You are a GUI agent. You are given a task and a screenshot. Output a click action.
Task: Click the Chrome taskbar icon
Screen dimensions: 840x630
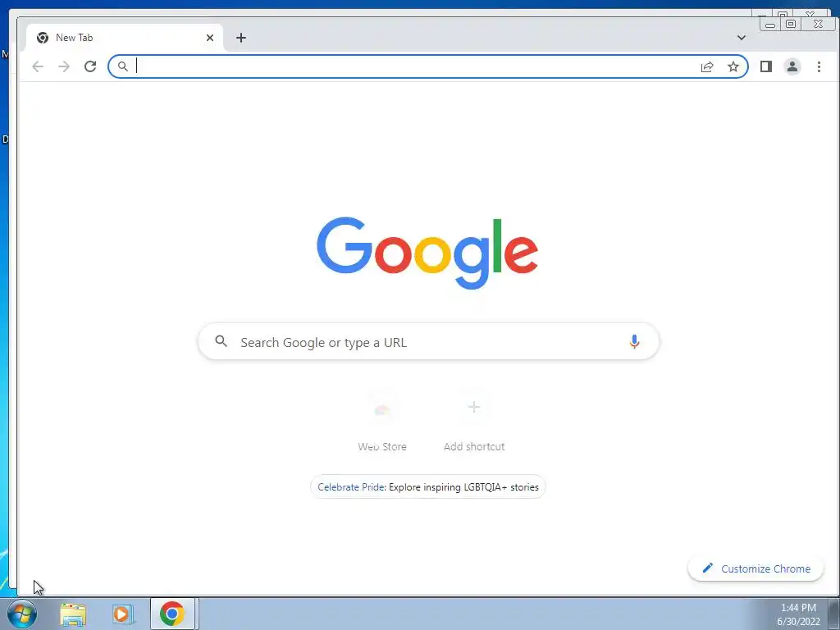(x=172, y=614)
